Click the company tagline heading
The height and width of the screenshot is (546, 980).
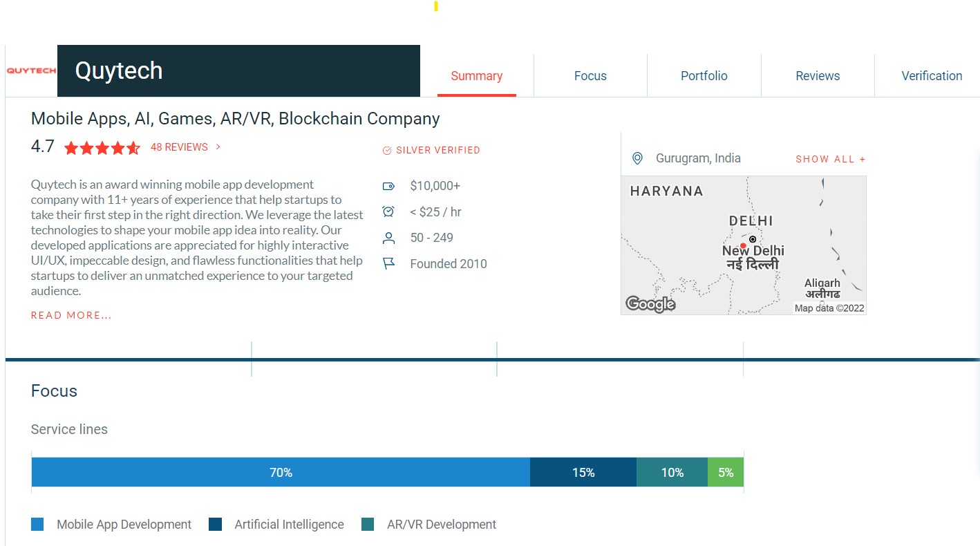pyautogui.click(x=236, y=119)
